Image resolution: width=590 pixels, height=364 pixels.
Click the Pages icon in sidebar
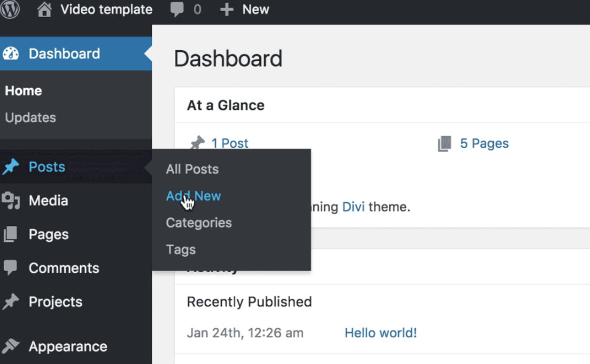(11, 234)
